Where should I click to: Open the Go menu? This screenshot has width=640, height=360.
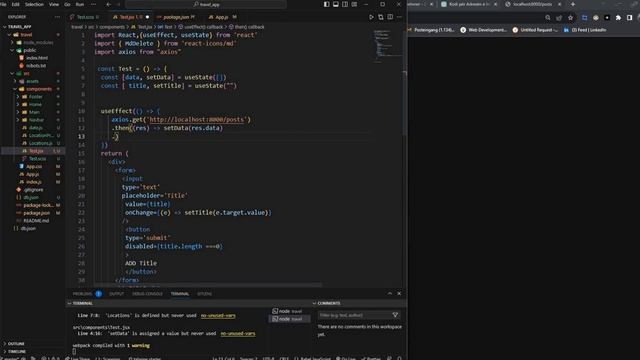click(x=67, y=4)
